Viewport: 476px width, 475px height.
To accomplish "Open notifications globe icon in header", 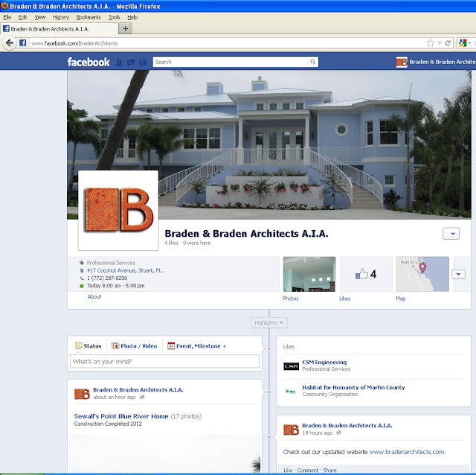I will pos(143,63).
